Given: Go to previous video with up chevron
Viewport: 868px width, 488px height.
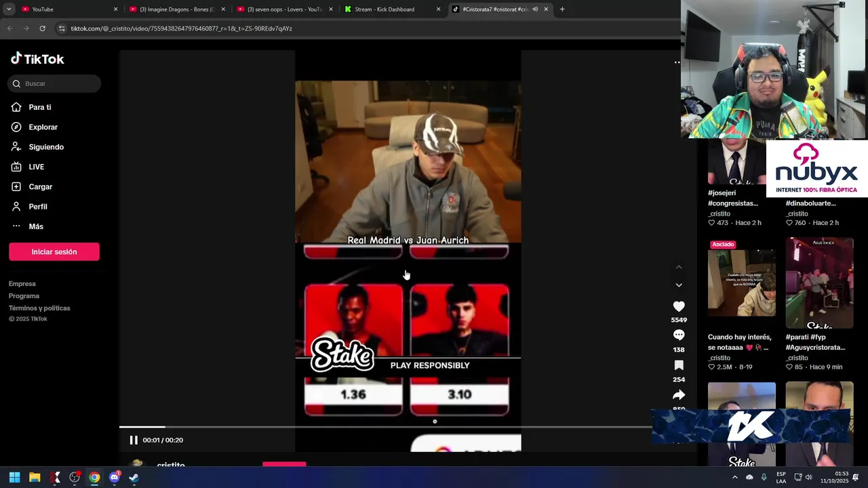Looking at the screenshot, I should pyautogui.click(x=679, y=267).
